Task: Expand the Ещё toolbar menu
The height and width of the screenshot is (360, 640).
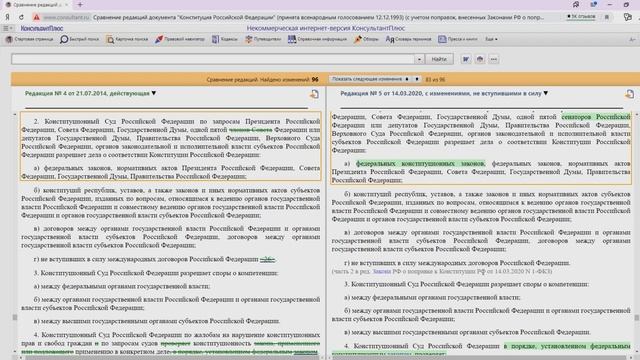Action: 491,39
